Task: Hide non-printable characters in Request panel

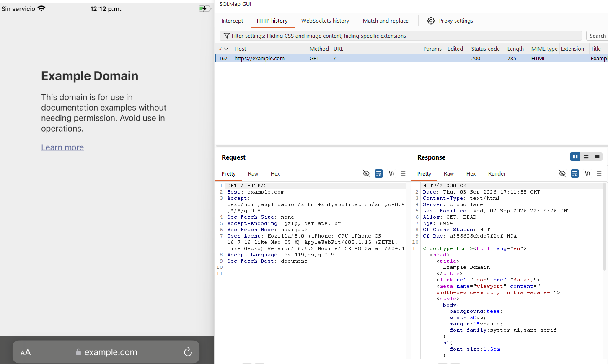Action: pos(366,173)
